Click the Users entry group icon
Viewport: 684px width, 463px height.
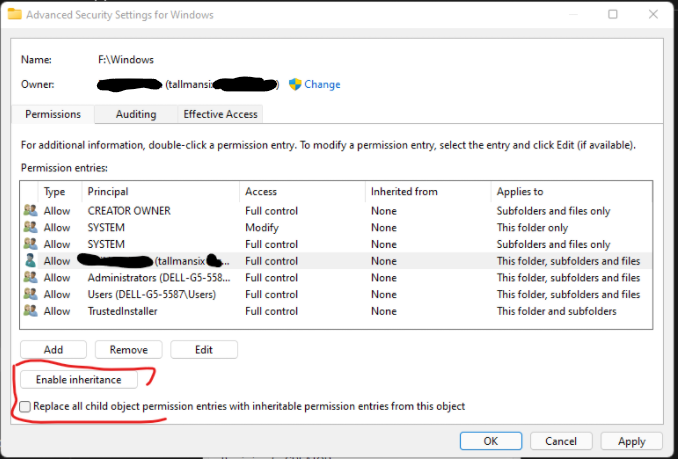click(31, 295)
